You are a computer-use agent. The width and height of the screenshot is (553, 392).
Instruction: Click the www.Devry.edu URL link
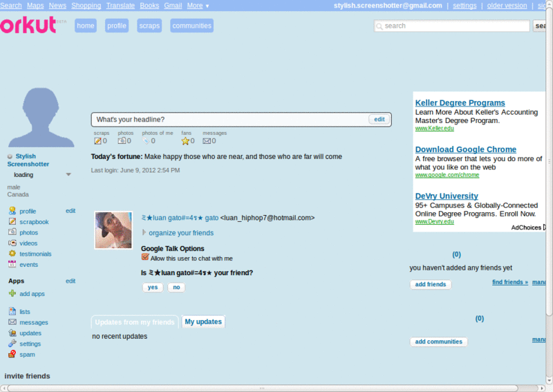click(435, 222)
